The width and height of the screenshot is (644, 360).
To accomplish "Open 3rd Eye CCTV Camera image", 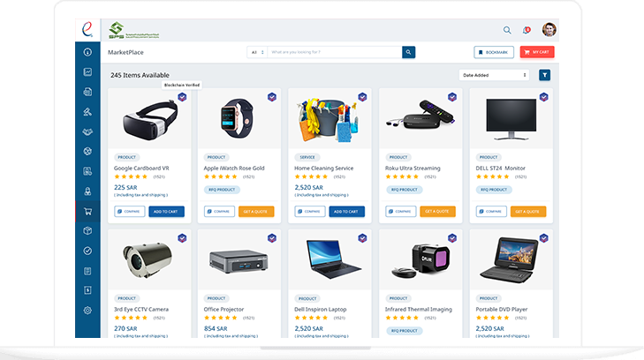I will click(148, 259).
